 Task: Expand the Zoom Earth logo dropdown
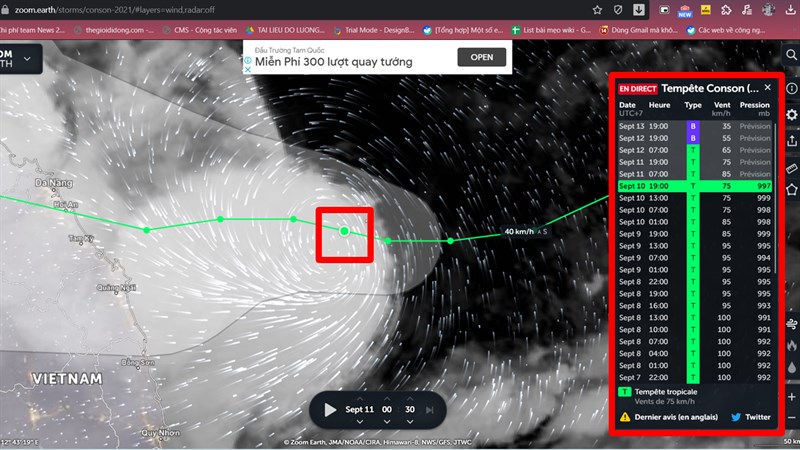point(27,59)
